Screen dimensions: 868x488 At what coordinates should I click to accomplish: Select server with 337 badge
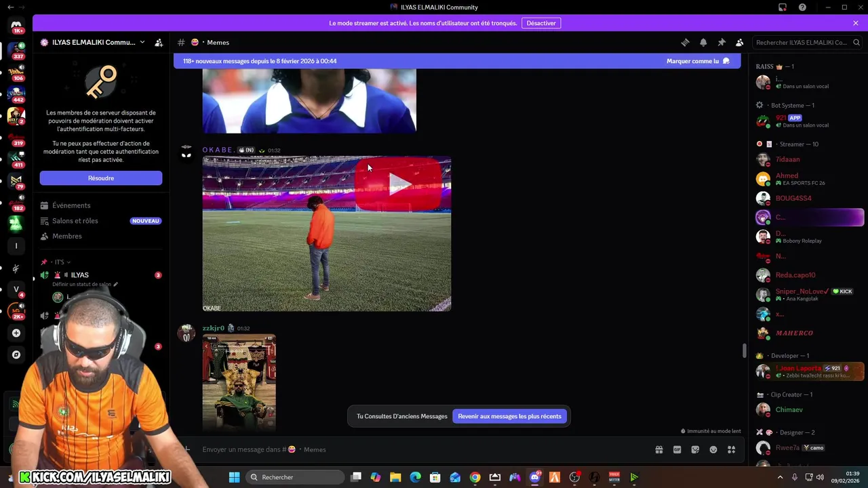16,50
